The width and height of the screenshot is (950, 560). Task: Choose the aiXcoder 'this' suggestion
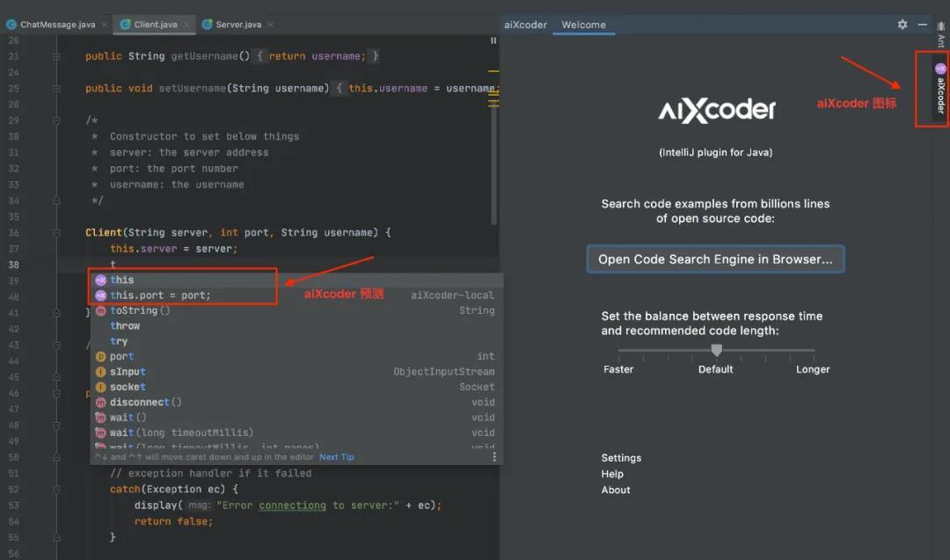(296, 280)
